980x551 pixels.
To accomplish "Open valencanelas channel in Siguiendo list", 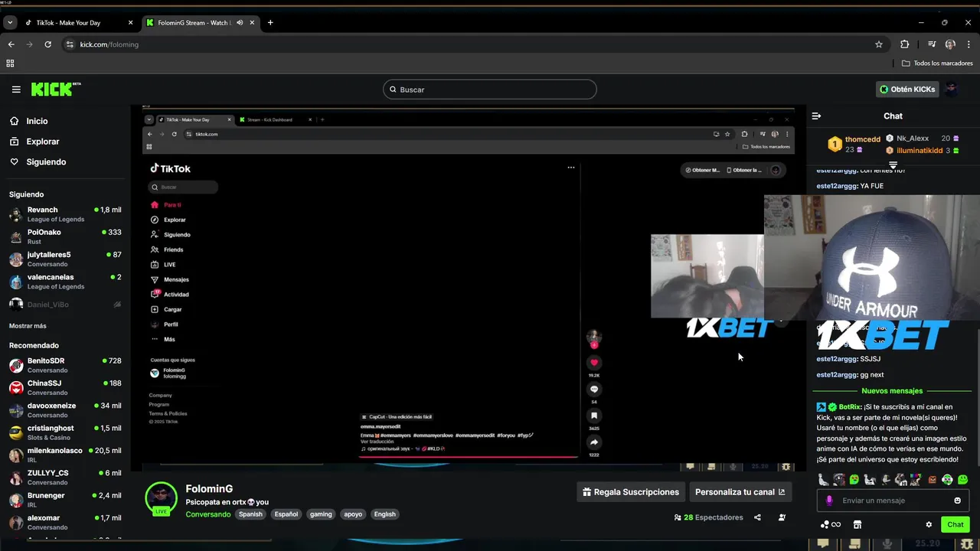I will [65, 282].
